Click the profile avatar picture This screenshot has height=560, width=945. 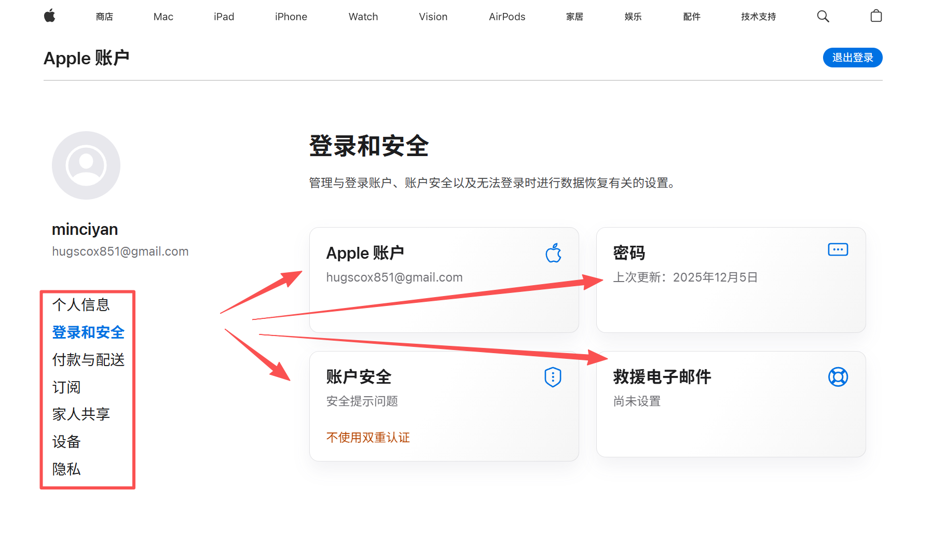pyautogui.click(x=86, y=165)
